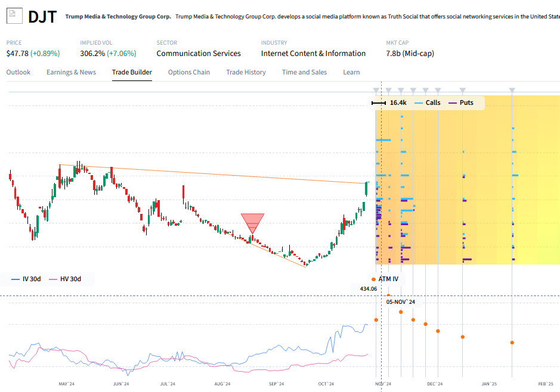Select the third expiration triangle marker
Screen dimensions: 560x392
401,90
